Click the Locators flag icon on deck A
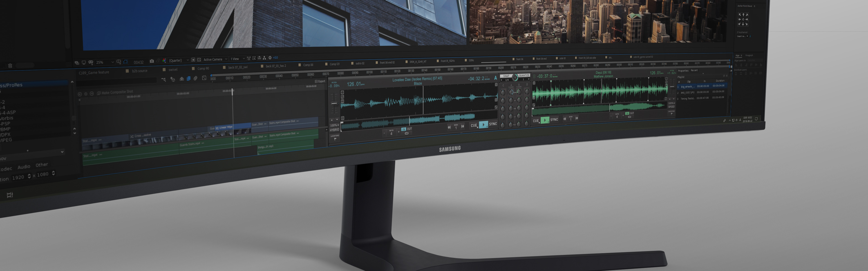The height and width of the screenshot is (271, 868). (x=335, y=139)
